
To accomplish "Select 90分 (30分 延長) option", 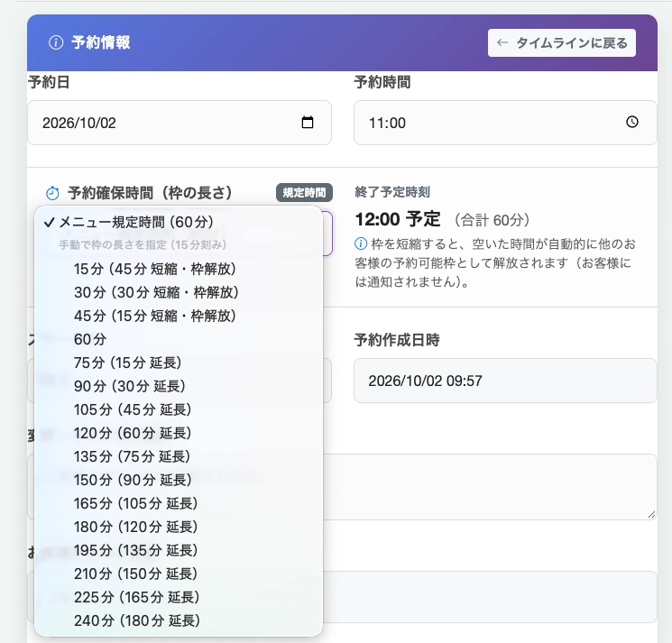I will (179, 386).
